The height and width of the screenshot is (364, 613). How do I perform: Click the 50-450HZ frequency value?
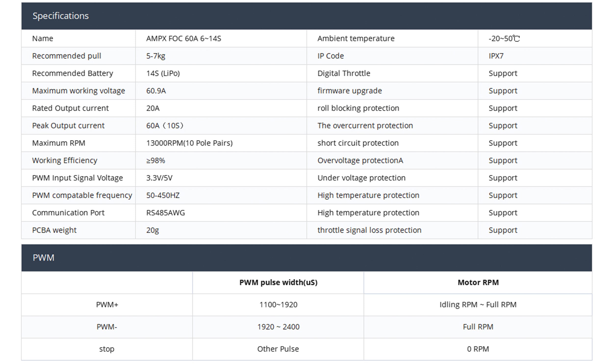(163, 195)
